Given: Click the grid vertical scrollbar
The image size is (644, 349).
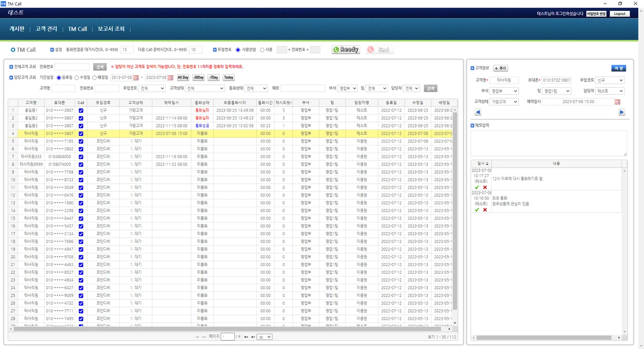Looking at the screenshot, I should point(455,212).
